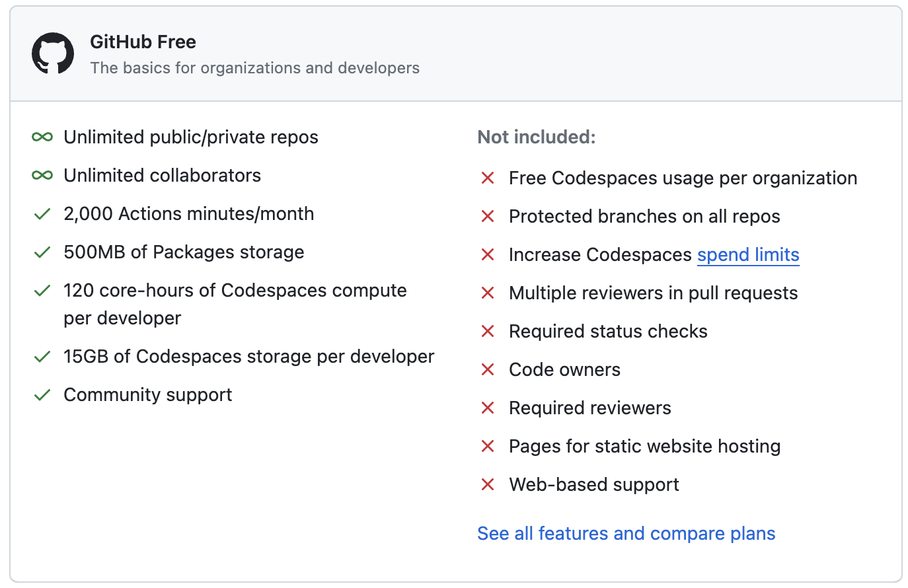This screenshot has height=588, width=908.
Task: Click checkmark next to 120 core-hours Codespaces compute
Action: pos(42,291)
